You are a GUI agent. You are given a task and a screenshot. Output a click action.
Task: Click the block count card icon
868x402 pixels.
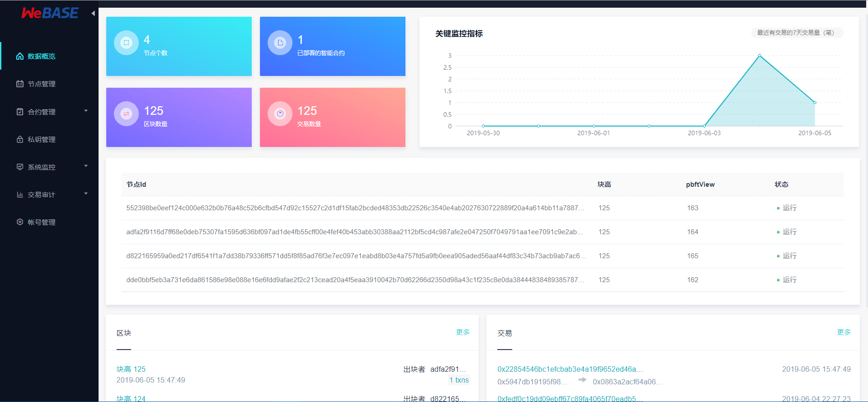click(x=127, y=114)
